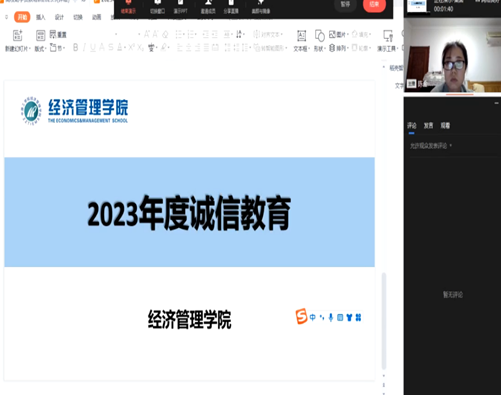Click the slide pane vertical scrollbar
This screenshot has height=395, width=501.
point(384,321)
